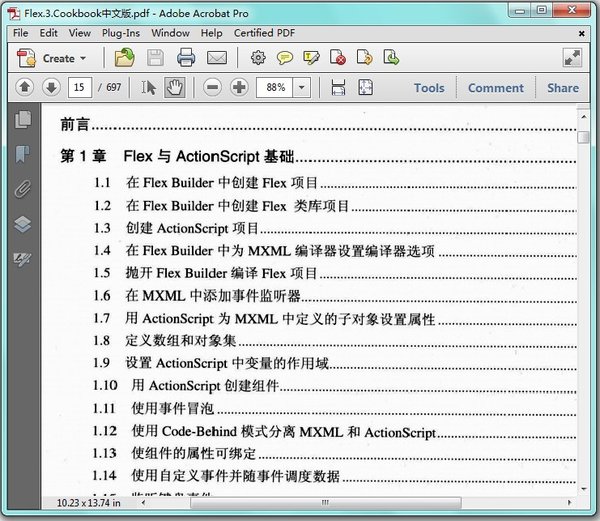Click the Create PDF icon
The image size is (600, 521).
coord(26,58)
